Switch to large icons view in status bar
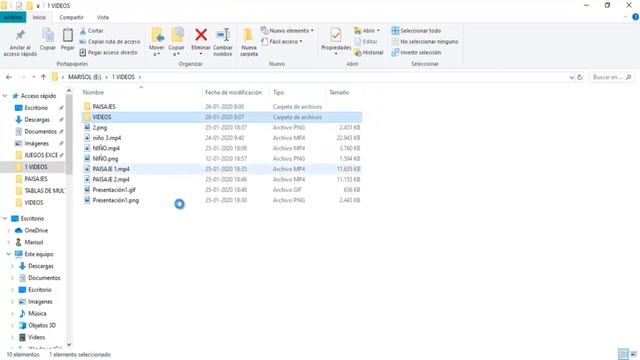The width and height of the screenshot is (640, 360). coord(634,354)
